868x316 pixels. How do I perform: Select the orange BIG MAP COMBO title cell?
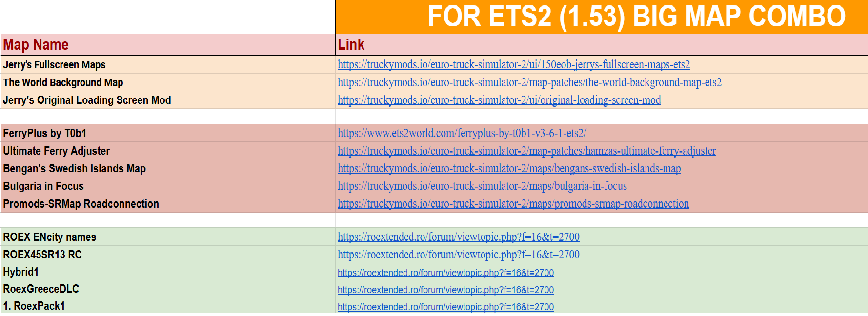point(602,17)
